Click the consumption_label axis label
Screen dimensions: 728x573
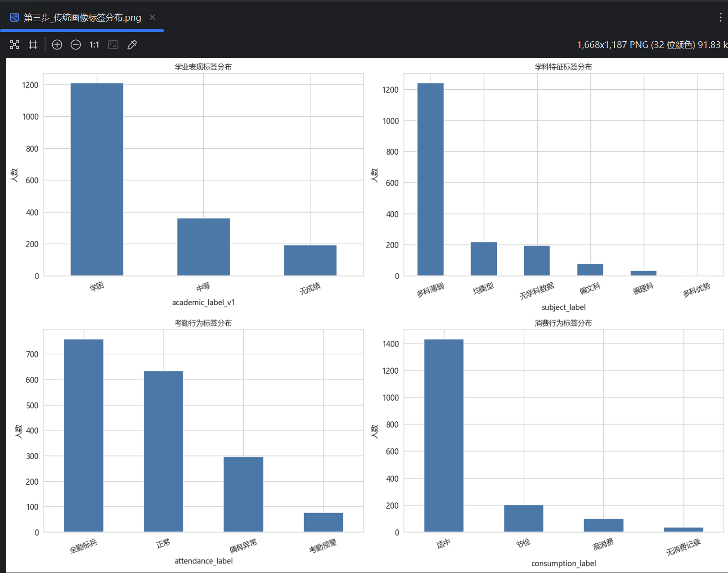point(564,563)
